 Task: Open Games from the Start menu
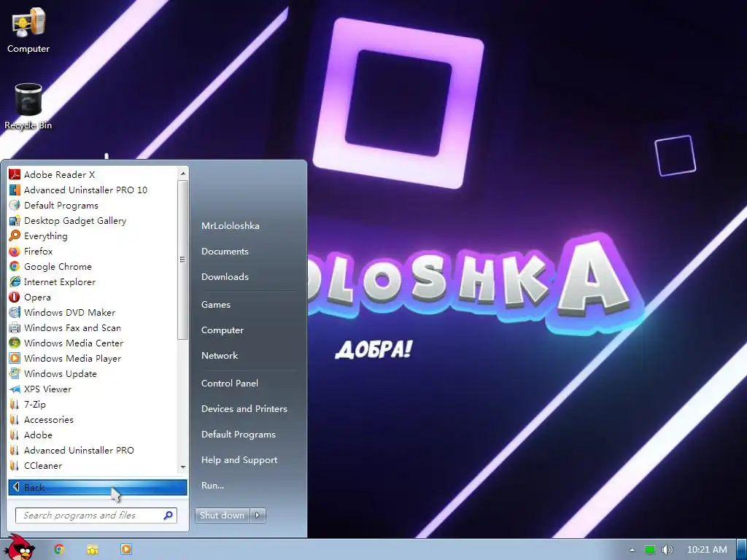[216, 305]
